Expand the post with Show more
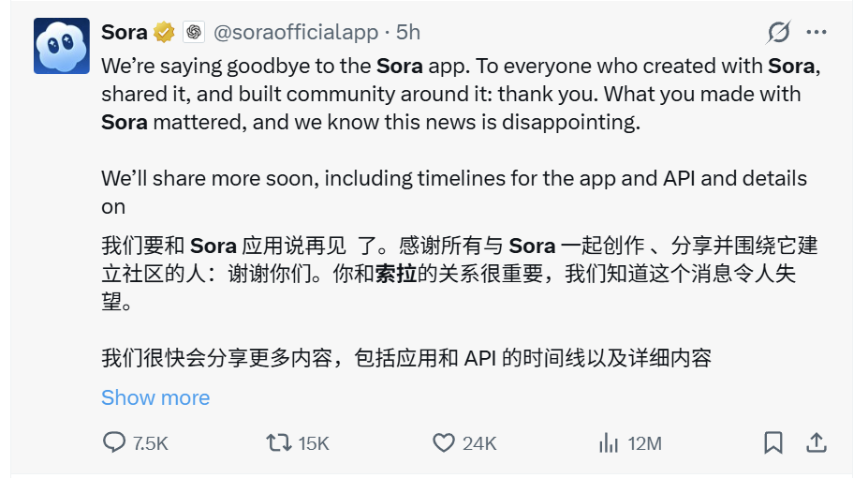The width and height of the screenshot is (868, 478). coord(154,397)
